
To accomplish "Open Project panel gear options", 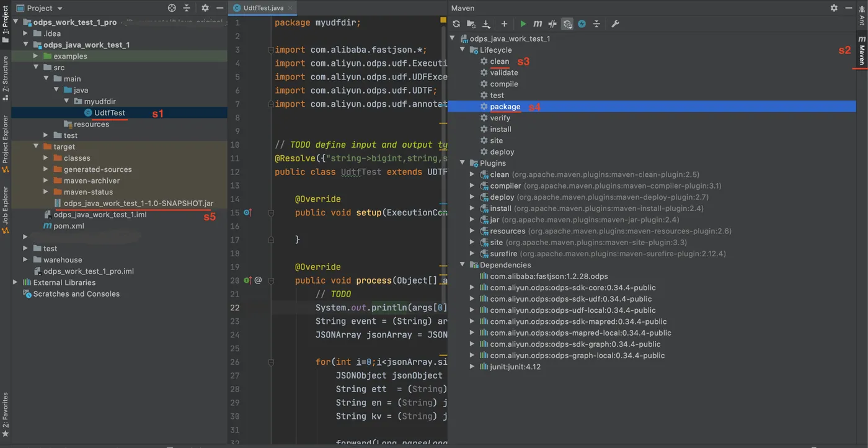I will click(205, 8).
